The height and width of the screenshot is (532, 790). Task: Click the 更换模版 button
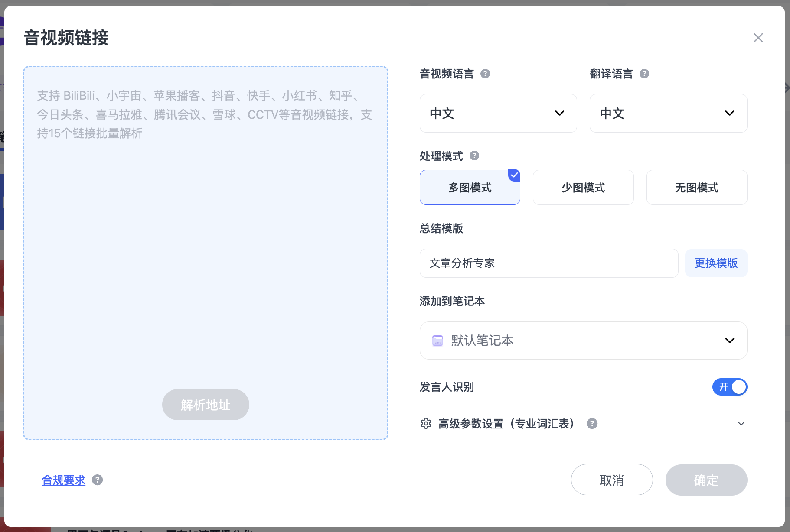click(x=716, y=263)
